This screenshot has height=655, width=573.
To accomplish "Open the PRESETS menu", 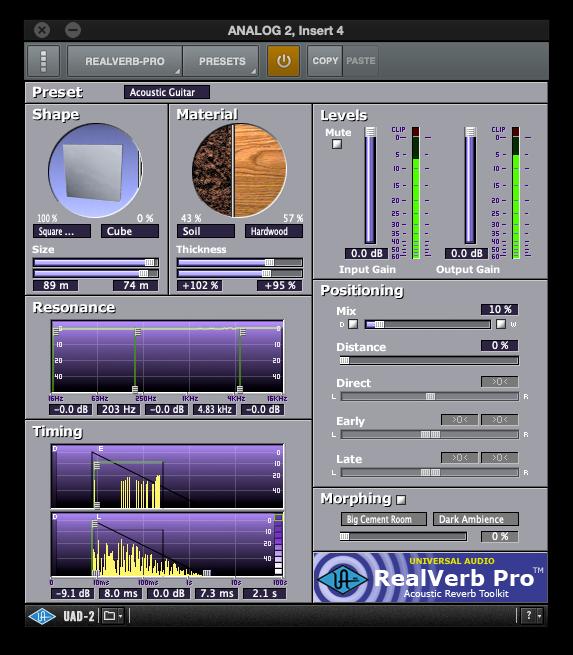I will (x=221, y=61).
